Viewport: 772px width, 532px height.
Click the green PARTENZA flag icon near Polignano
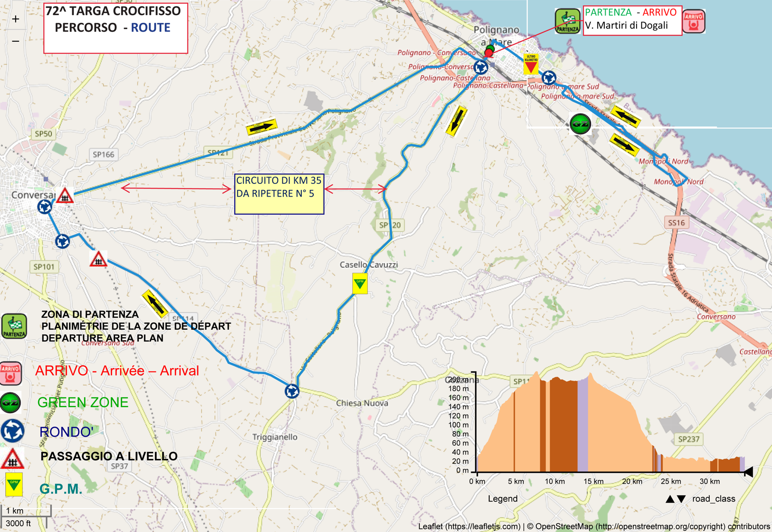[x=568, y=21]
